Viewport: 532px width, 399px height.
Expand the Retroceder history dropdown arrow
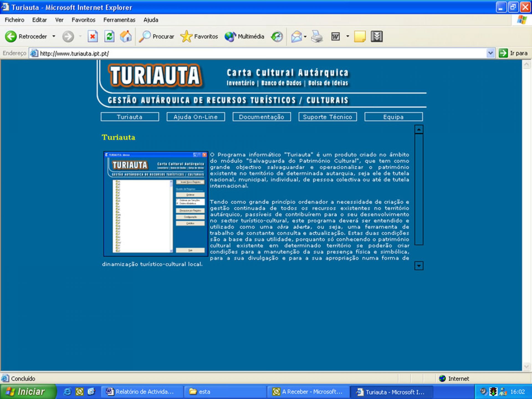[x=54, y=36]
